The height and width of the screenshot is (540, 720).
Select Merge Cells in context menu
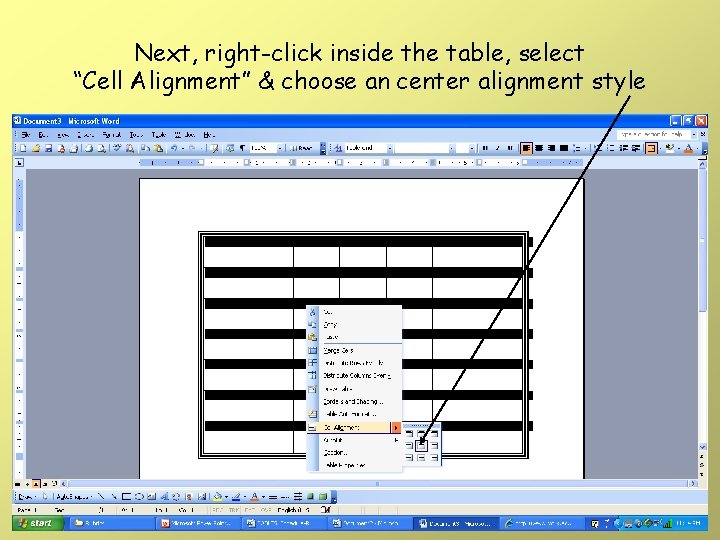pyautogui.click(x=354, y=350)
